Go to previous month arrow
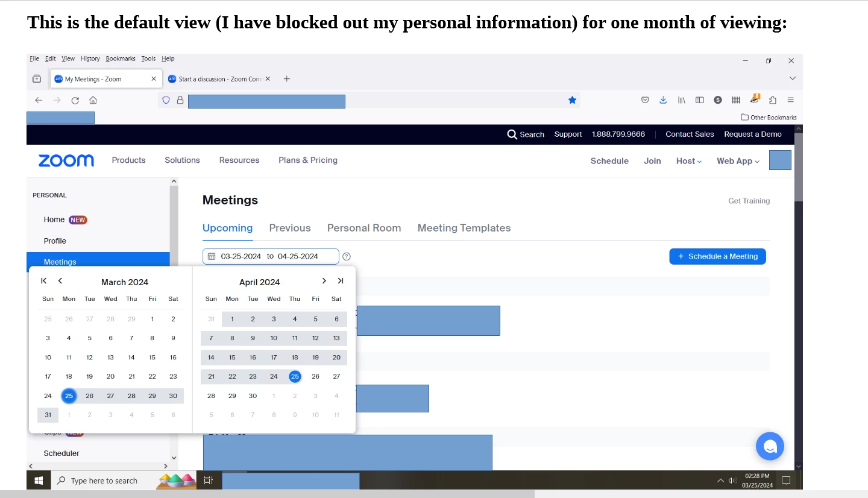Viewport: 868px width, 498px height. [60, 281]
